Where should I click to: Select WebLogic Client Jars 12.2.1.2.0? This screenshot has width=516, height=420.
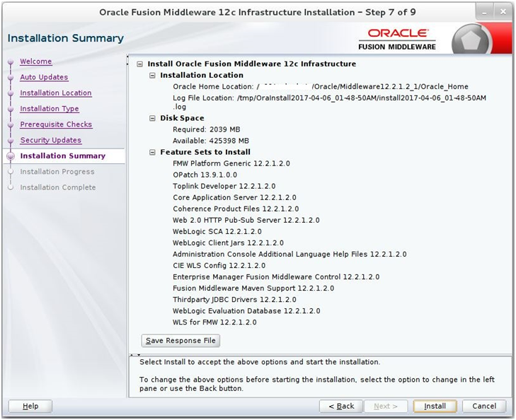[228, 243]
